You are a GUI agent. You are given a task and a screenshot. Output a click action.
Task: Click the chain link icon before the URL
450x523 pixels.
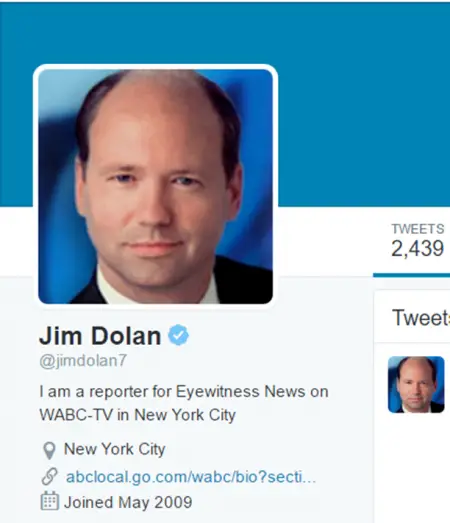(49, 476)
